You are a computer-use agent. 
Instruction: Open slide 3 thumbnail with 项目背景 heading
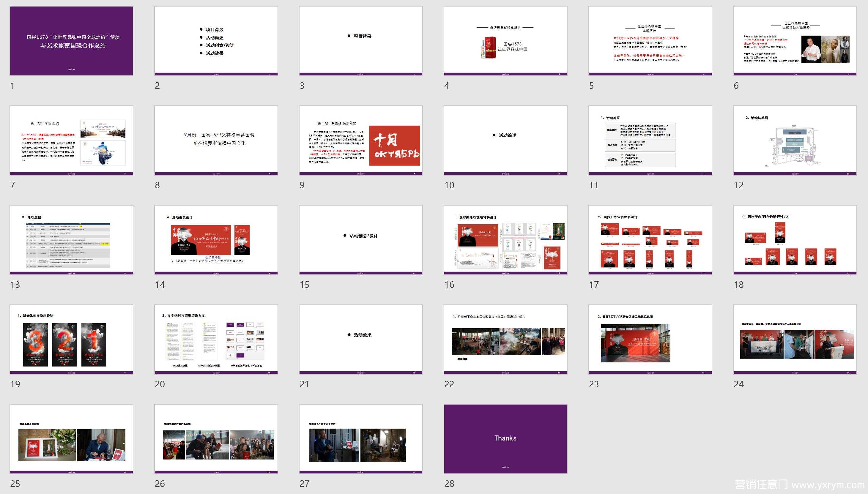[361, 41]
